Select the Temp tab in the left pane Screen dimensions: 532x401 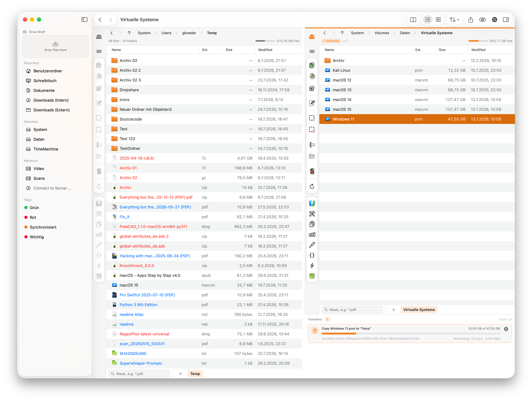click(x=195, y=374)
